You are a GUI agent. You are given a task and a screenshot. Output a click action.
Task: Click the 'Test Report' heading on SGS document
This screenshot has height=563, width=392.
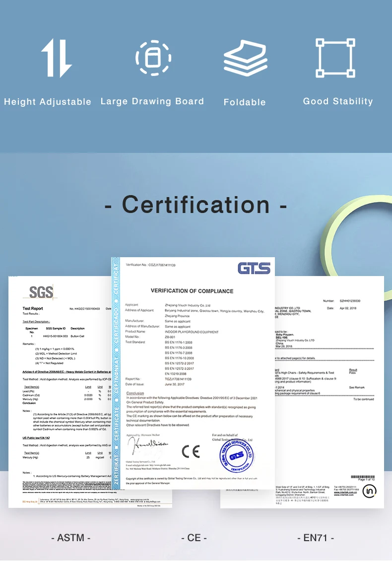pyautogui.click(x=33, y=308)
